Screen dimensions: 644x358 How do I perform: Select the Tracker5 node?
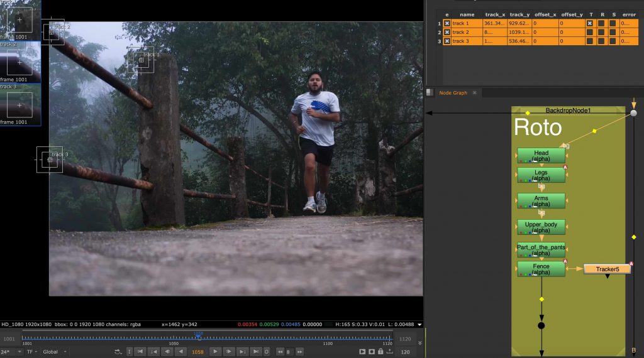pos(607,269)
